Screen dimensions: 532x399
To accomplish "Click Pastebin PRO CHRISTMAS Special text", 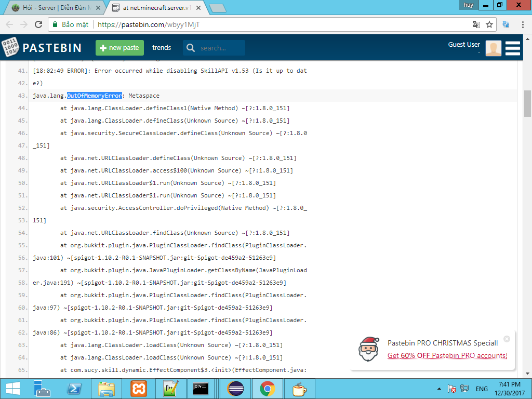I will [x=443, y=343].
